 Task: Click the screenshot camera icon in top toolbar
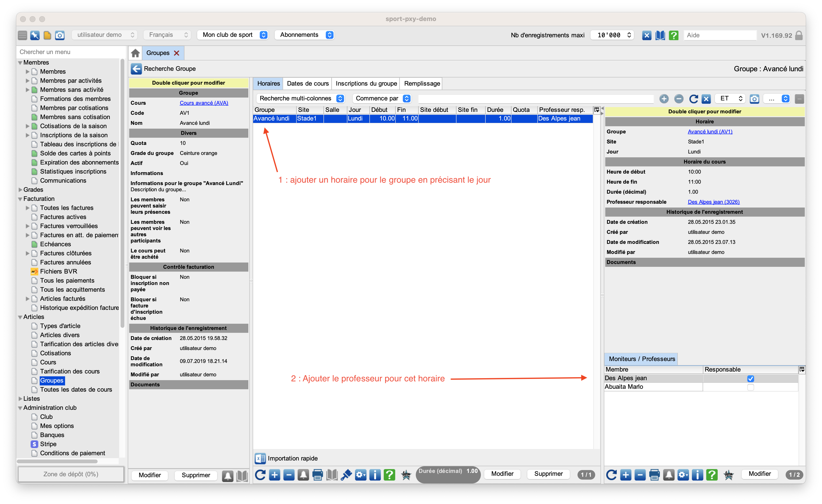(60, 35)
